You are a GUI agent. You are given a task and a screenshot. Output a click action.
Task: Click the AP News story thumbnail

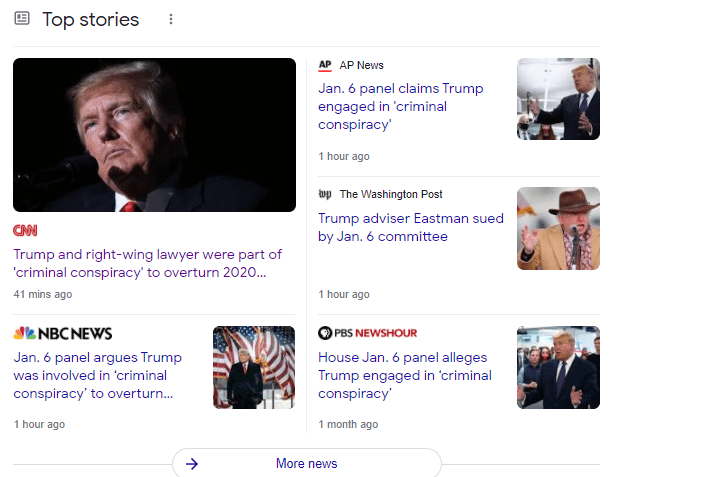tap(558, 99)
